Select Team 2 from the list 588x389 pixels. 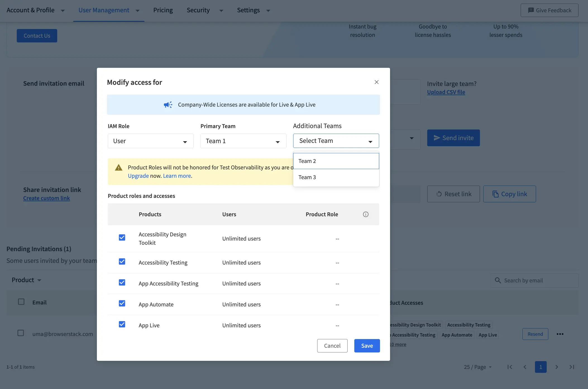(x=336, y=161)
